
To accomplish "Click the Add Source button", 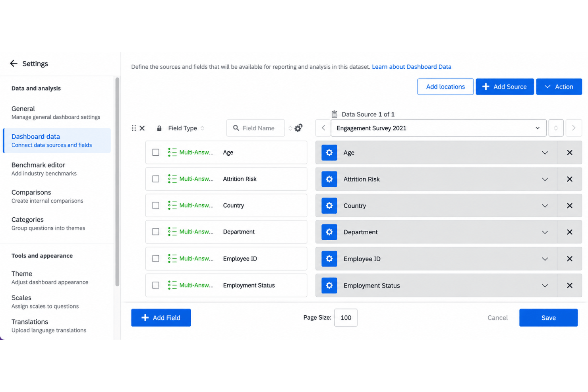I will pos(505,87).
